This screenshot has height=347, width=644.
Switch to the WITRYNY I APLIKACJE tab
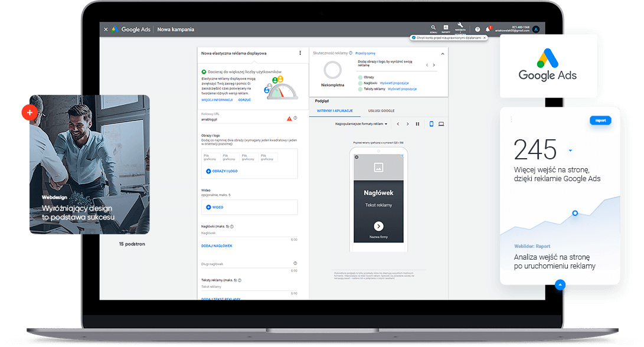click(x=335, y=111)
